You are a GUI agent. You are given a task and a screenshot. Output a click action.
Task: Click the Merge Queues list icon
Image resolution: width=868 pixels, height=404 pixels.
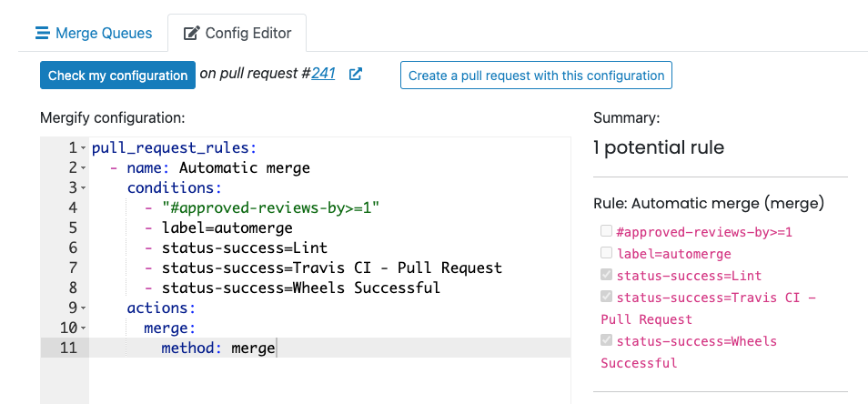click(42, 34)
